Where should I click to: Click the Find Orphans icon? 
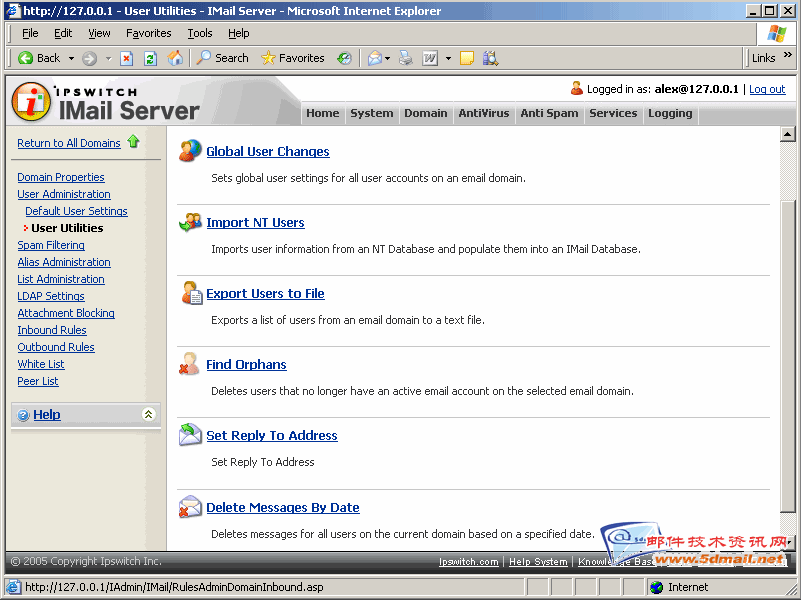click(x=190, y=364)
